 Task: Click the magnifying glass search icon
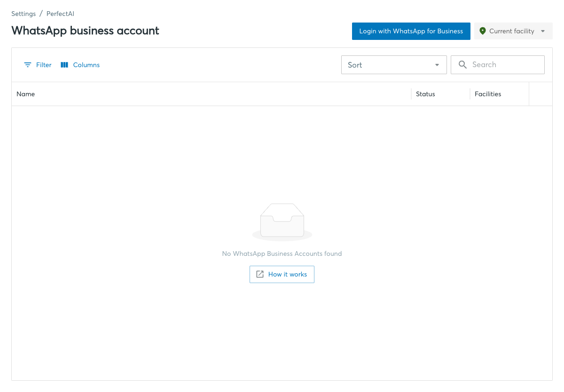pos(463,65)
